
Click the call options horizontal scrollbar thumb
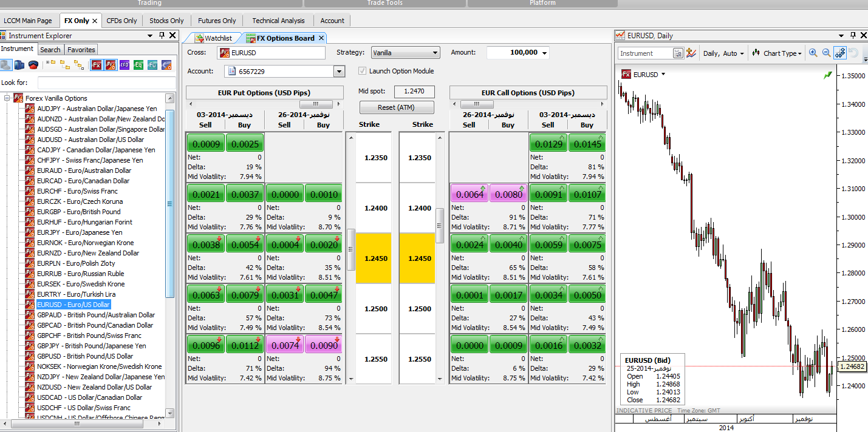coord(477,105)
